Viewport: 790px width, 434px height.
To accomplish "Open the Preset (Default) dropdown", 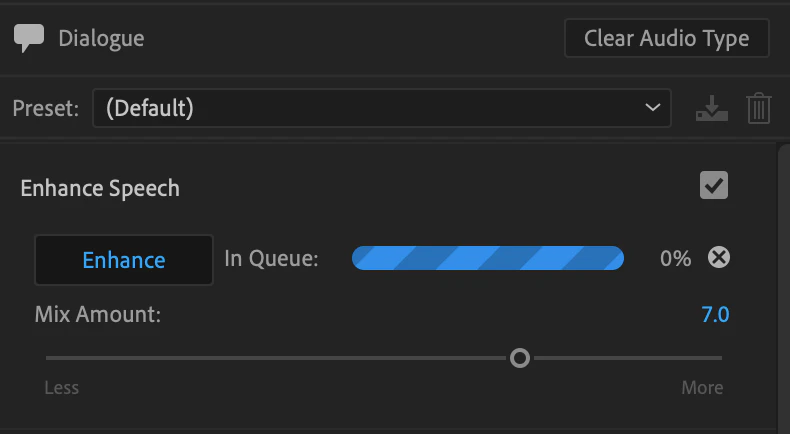I will pos(381,108).
